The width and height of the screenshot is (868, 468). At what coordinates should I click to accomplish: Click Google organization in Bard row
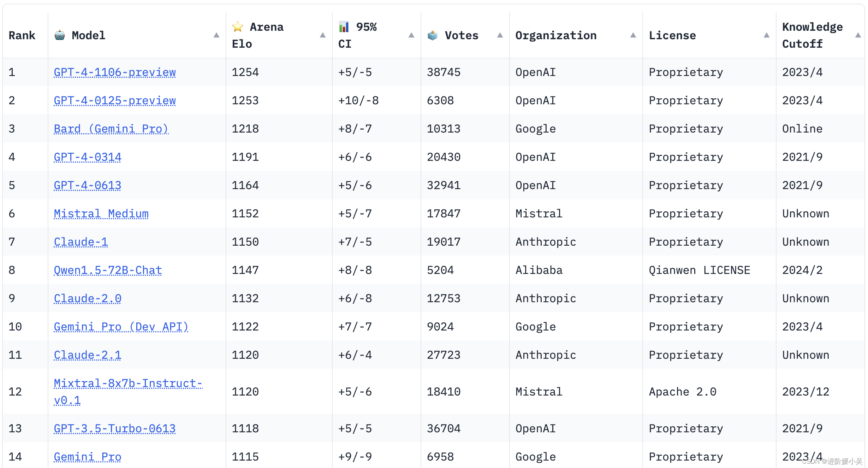pyautogui.click(x=536, y=129)
